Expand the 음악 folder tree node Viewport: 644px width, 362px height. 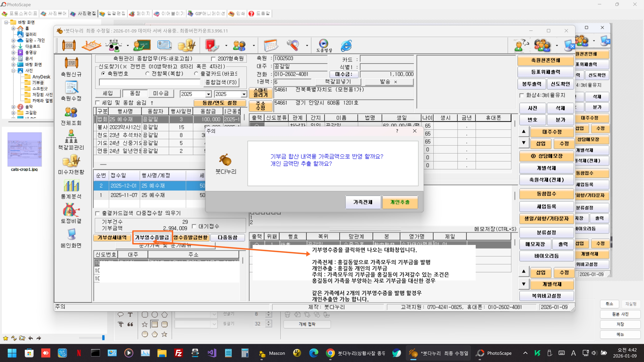(13, 107)
